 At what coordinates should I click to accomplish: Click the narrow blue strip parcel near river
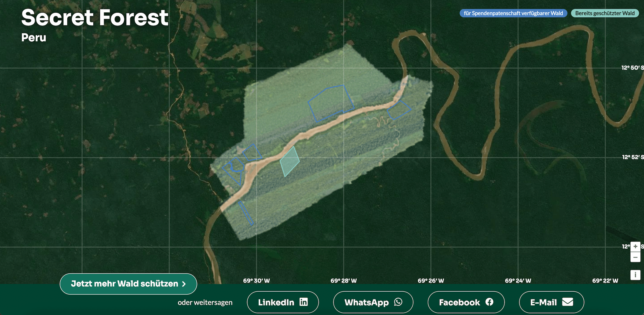pyautogui.click(x=246, y=213)
